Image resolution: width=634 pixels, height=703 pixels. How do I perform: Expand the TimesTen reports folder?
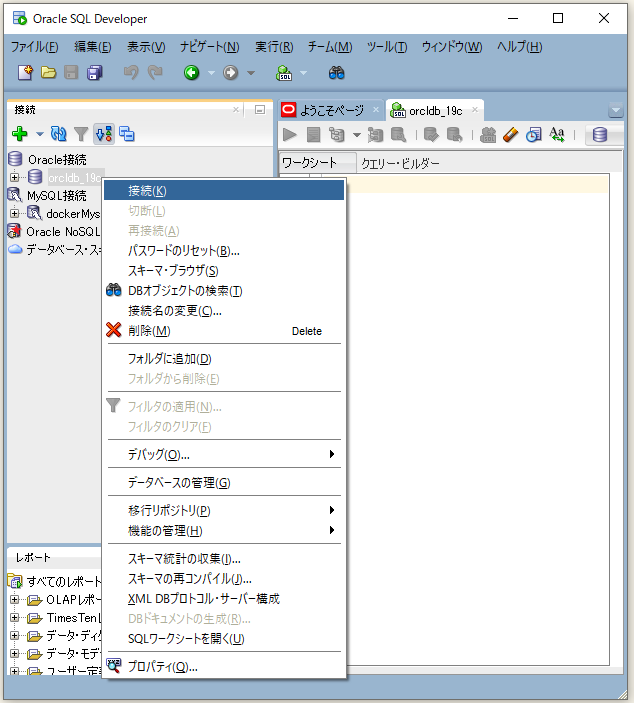14,618
